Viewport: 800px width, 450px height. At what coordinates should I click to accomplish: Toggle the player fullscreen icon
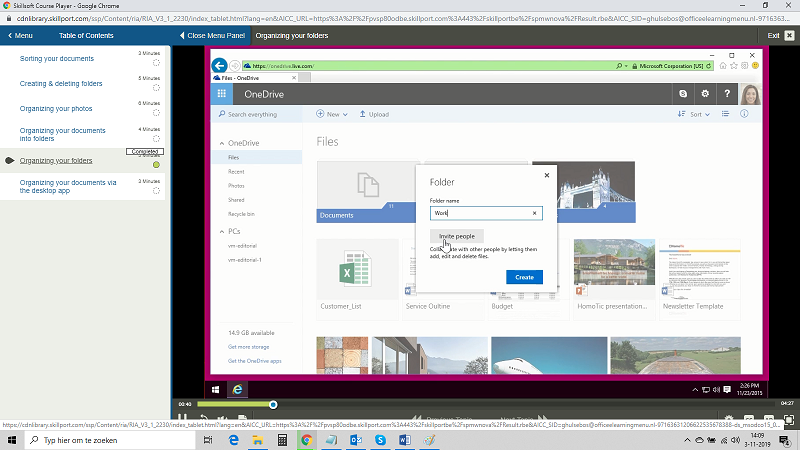coord(789,420)
